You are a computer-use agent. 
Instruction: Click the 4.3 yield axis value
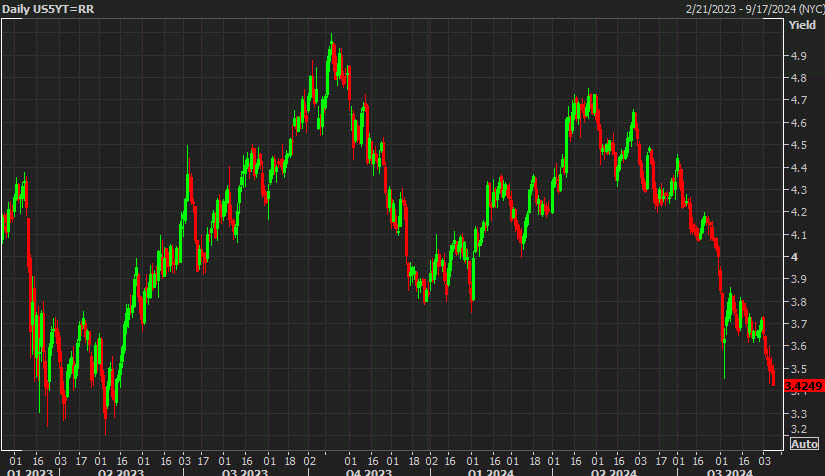pos(799,190)
